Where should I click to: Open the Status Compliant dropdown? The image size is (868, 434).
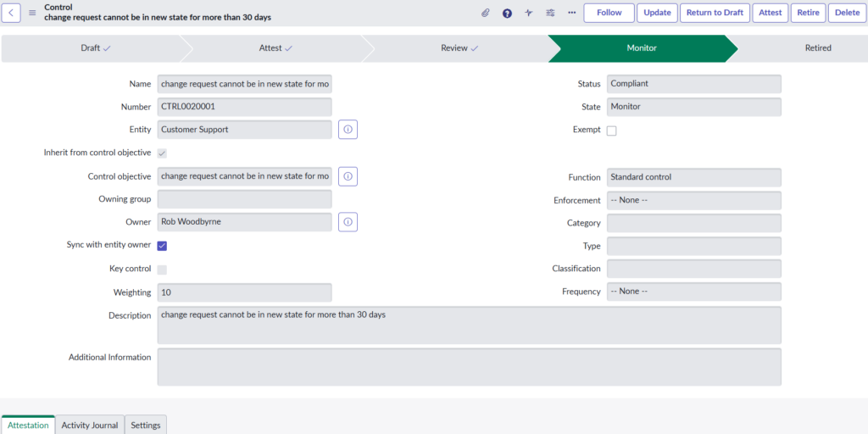[693, 84]
